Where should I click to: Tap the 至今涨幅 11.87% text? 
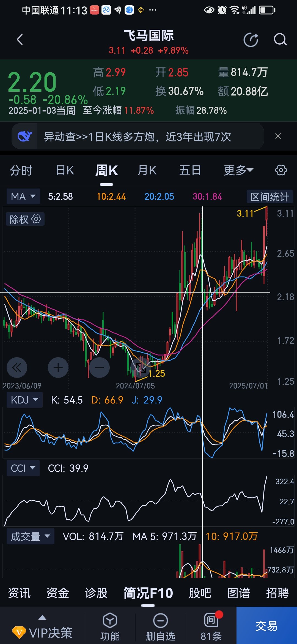118,110
